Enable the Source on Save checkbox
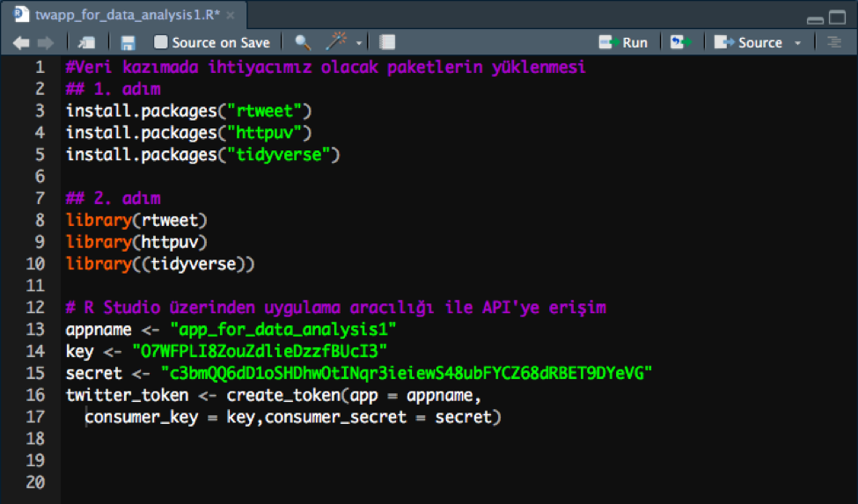The height and width of the screenshot is (504, 858). [x=161, y=42]
